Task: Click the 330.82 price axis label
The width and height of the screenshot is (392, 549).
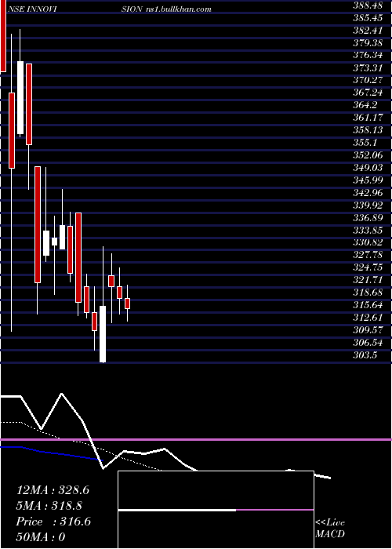Action: pos(368,242)
